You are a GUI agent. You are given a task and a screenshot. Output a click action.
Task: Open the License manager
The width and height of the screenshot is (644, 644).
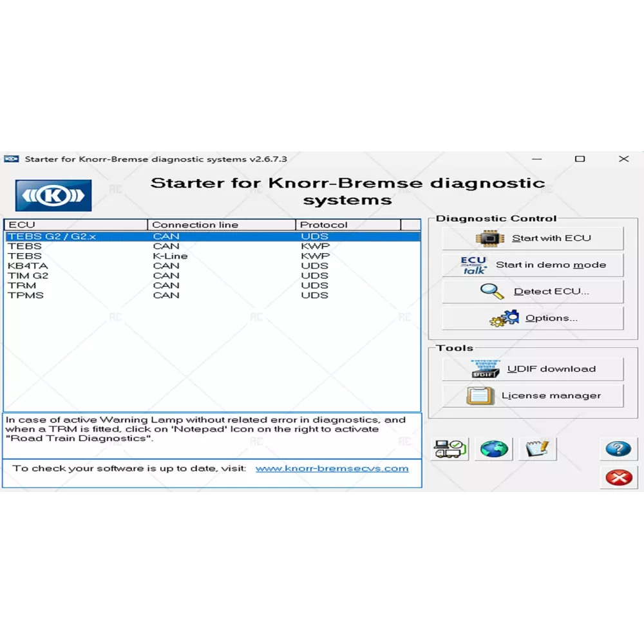tap(533, 396)
